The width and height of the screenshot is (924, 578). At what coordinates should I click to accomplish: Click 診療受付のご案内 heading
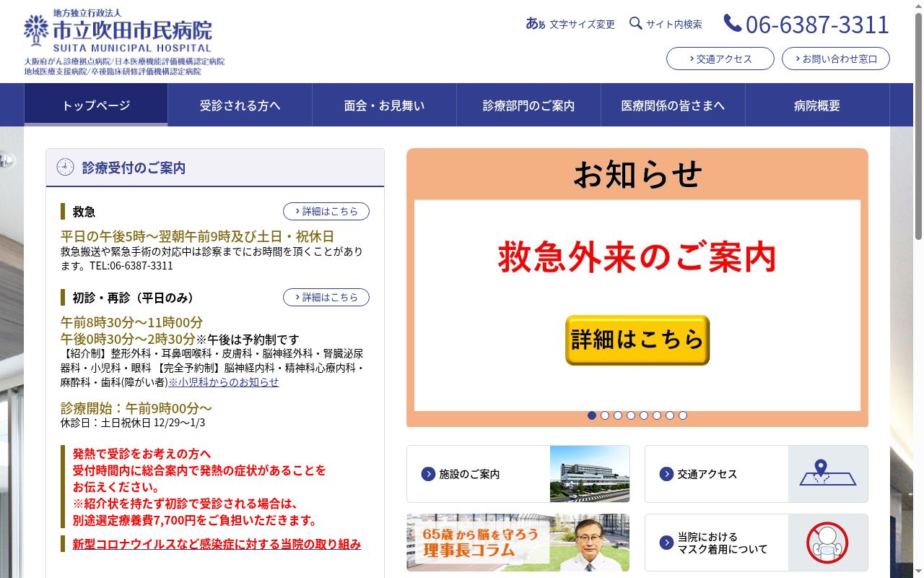(x=134, y=168)
